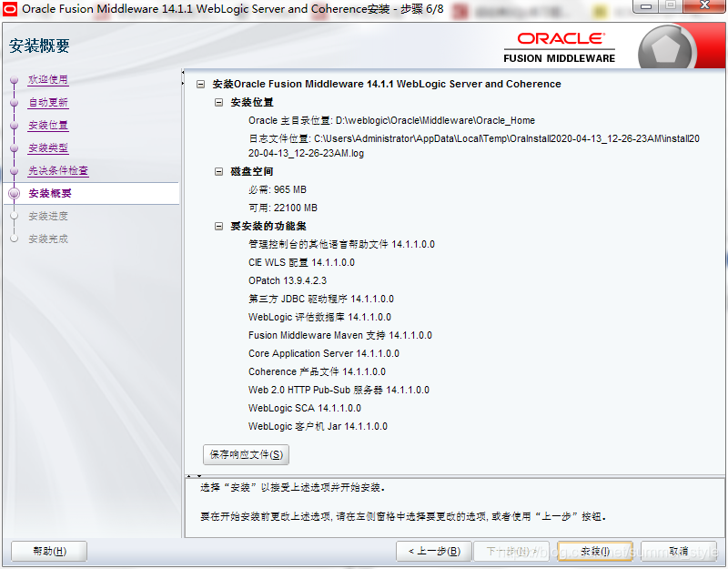
Task: Select the Oracle 主目录位置 path line
Action: pyautogui.click(x=391, y=120)
